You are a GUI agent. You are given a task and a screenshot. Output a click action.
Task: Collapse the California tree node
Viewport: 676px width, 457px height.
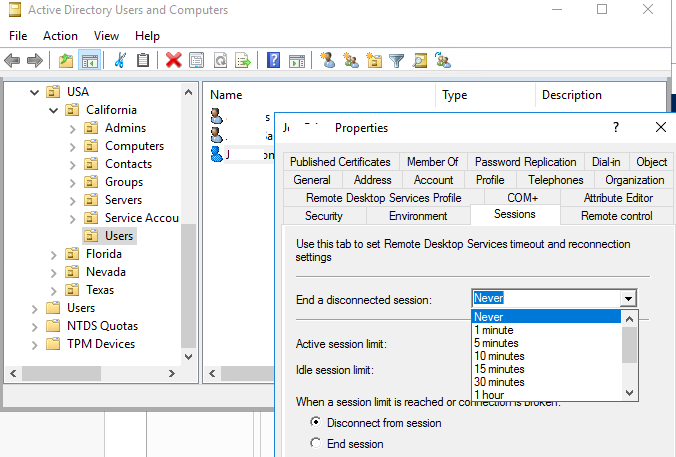tap(54, 110)
